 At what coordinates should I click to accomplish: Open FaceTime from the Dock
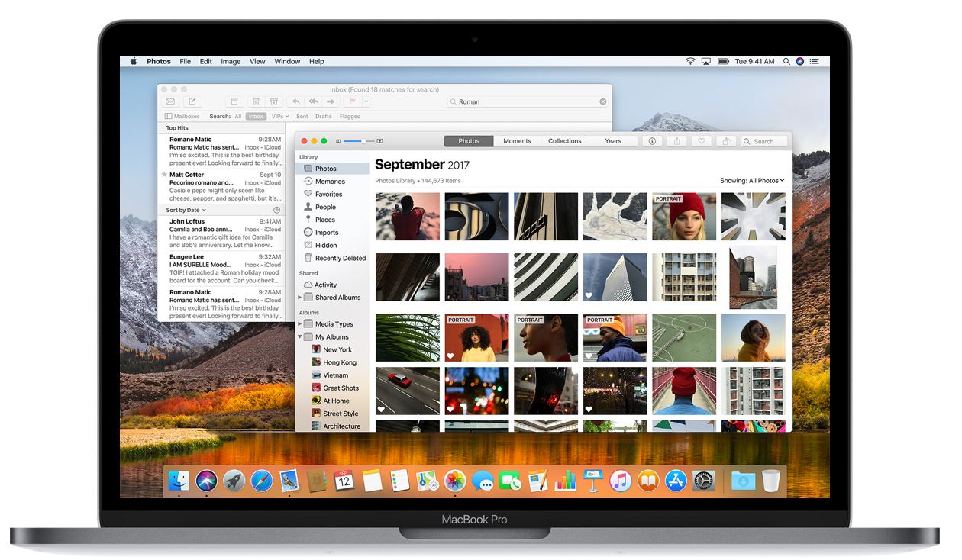[510, 481]
